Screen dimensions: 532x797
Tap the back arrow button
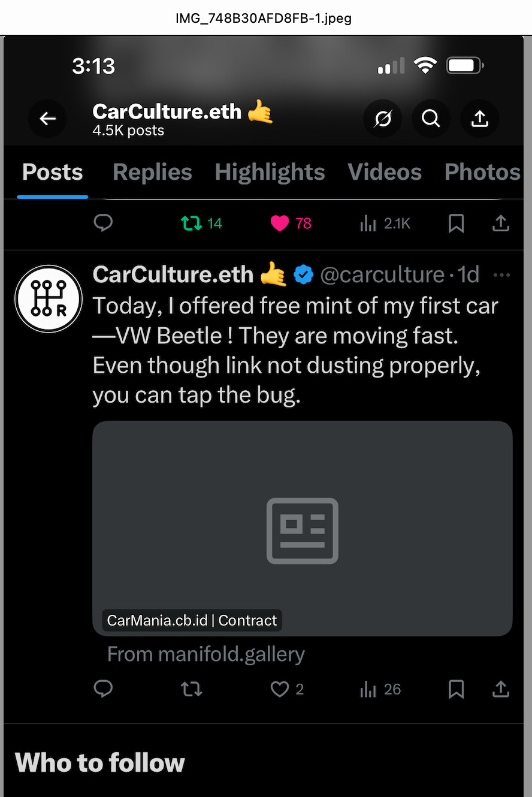pos(48,119)
